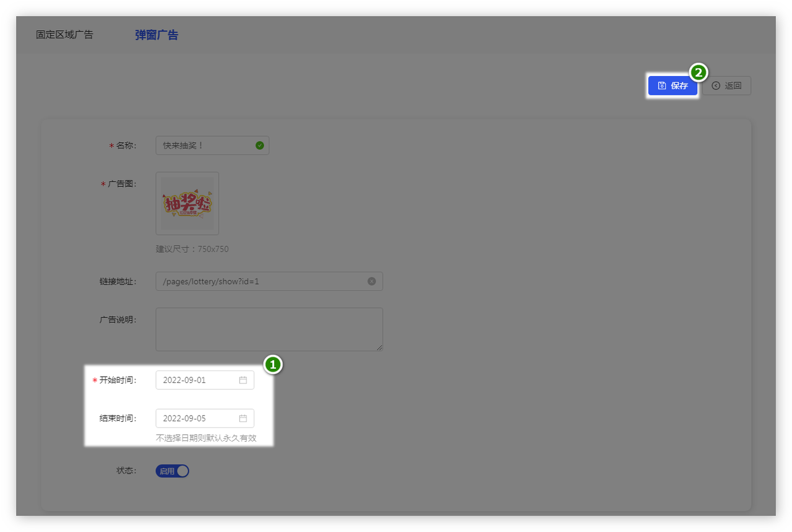Click the 状态 label
This screenshot has height=532, width=792.
[x=126, y=470]
